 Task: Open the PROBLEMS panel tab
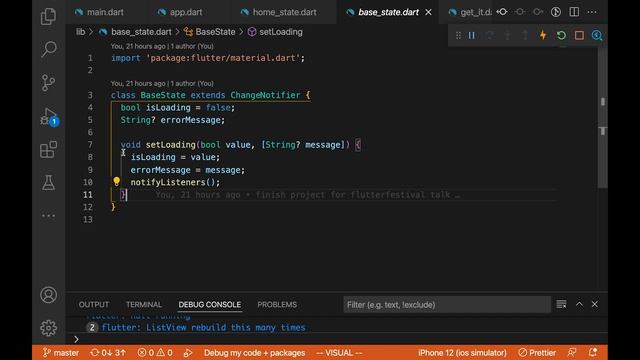click(277, 304)
